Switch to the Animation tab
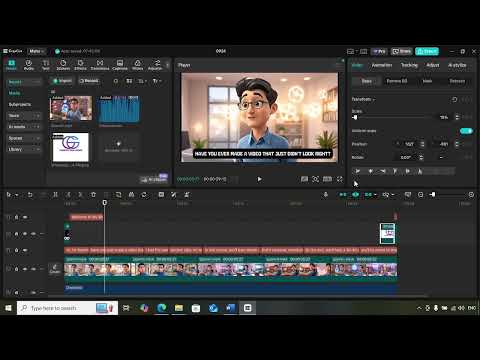This screenshot has height=360, width=480. coord(382,65)
